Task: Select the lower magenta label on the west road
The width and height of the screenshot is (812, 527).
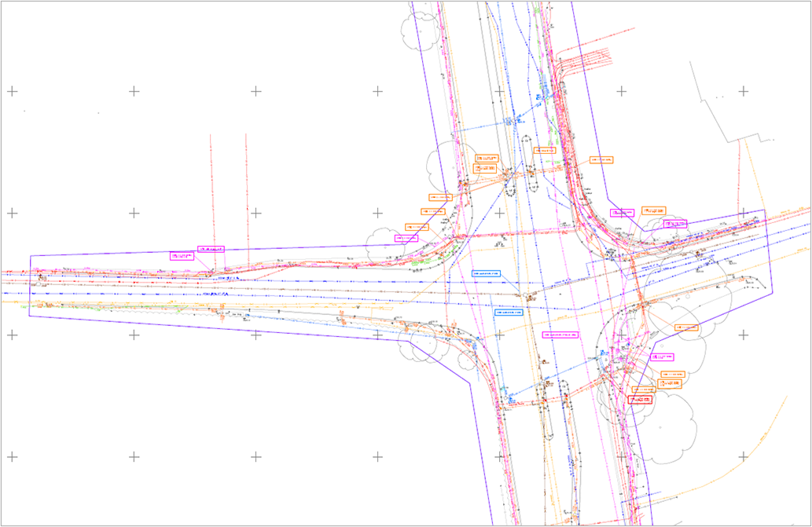Action: point(182,256)
